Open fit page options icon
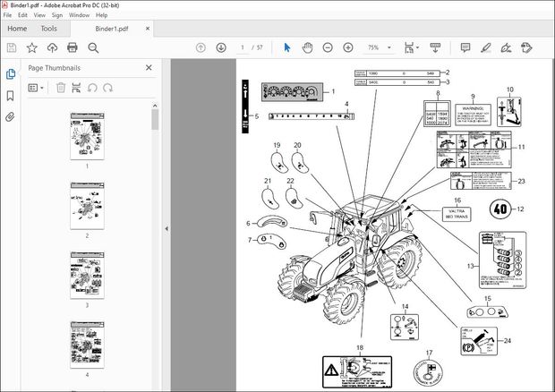 tap(409, 47)
